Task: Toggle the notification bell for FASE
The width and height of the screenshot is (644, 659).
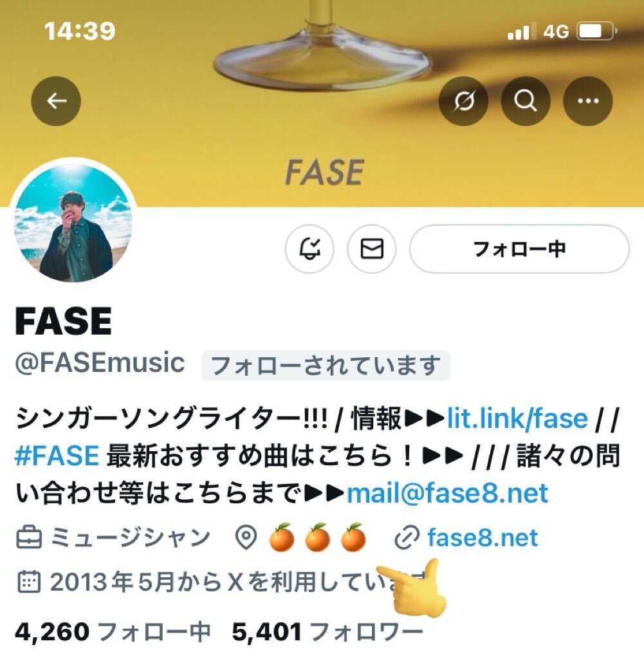Action: [x=309, y=249]
